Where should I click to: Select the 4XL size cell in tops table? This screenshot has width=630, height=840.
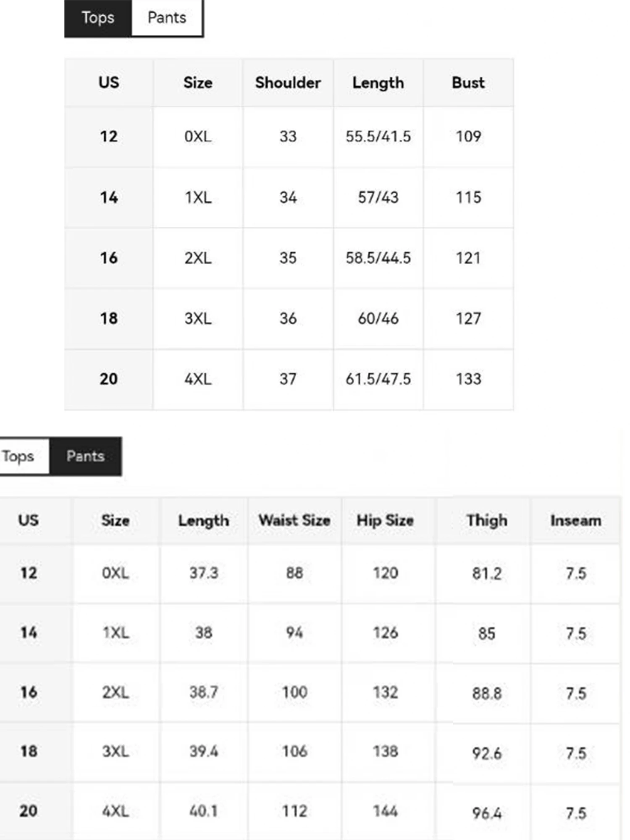(x=198, y=379)
